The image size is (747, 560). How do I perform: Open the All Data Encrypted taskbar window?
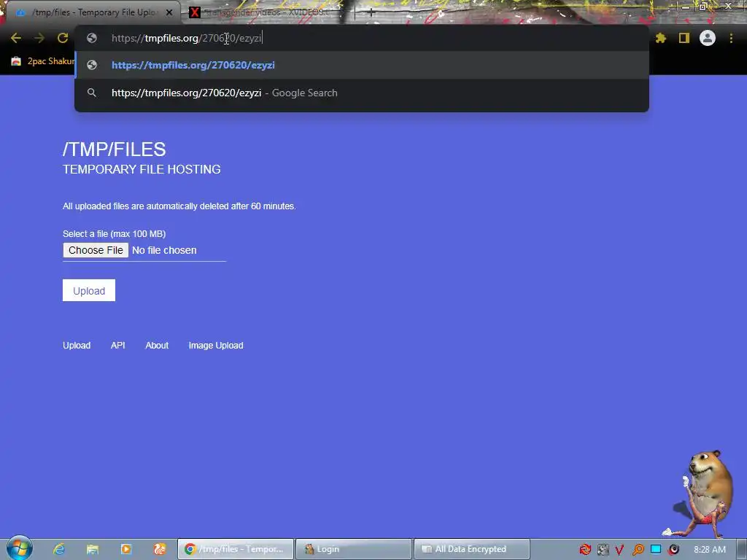coord(472,549)
